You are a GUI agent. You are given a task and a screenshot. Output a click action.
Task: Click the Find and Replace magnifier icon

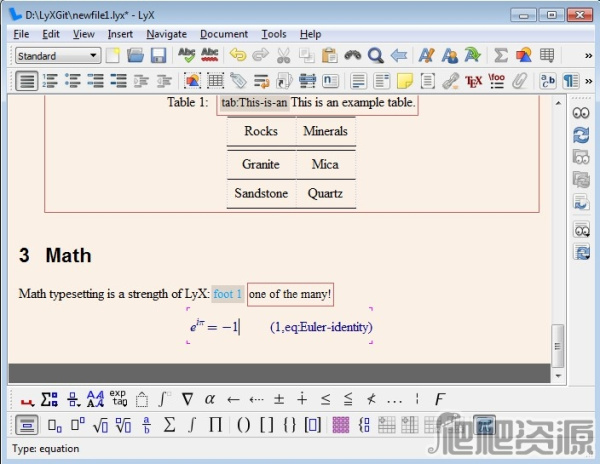pyautogui.click(x=376, y=55)
